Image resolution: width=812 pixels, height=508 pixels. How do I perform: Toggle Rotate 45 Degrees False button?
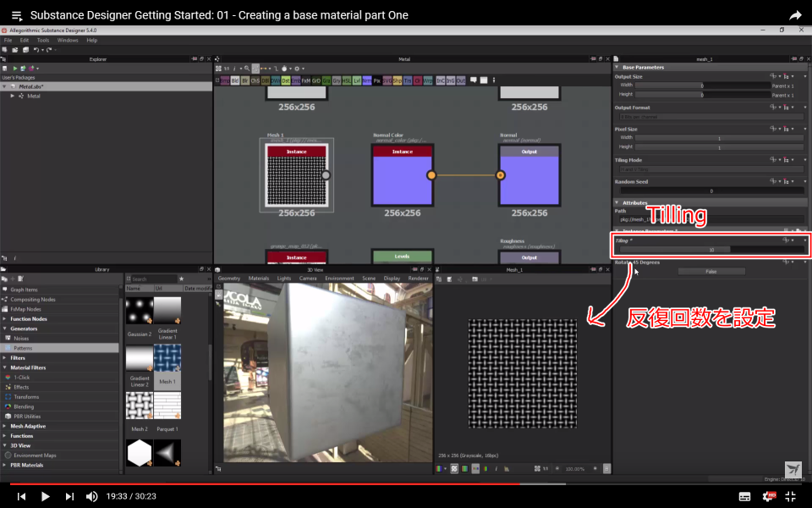point(711,272)
